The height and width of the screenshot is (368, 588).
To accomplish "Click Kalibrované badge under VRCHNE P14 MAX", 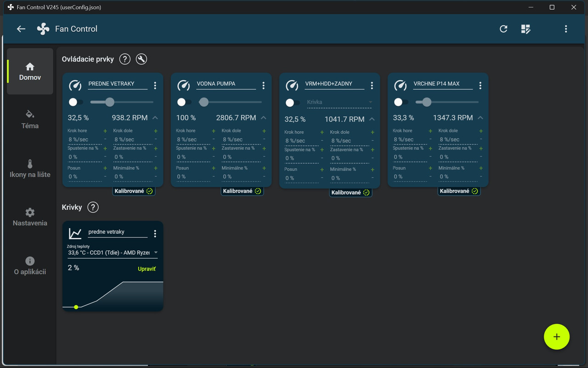I will pyautogui.click(x=459, y=191).
